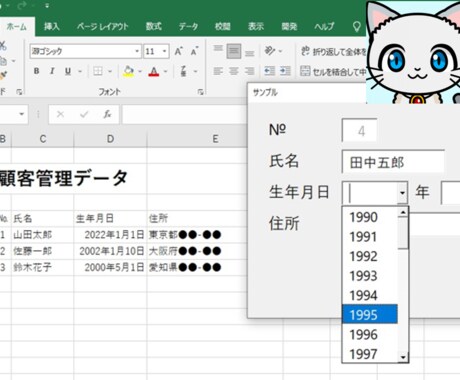Toggle underline formatting
The height and width of the screenshot is (380, 460).
point(68,71)
